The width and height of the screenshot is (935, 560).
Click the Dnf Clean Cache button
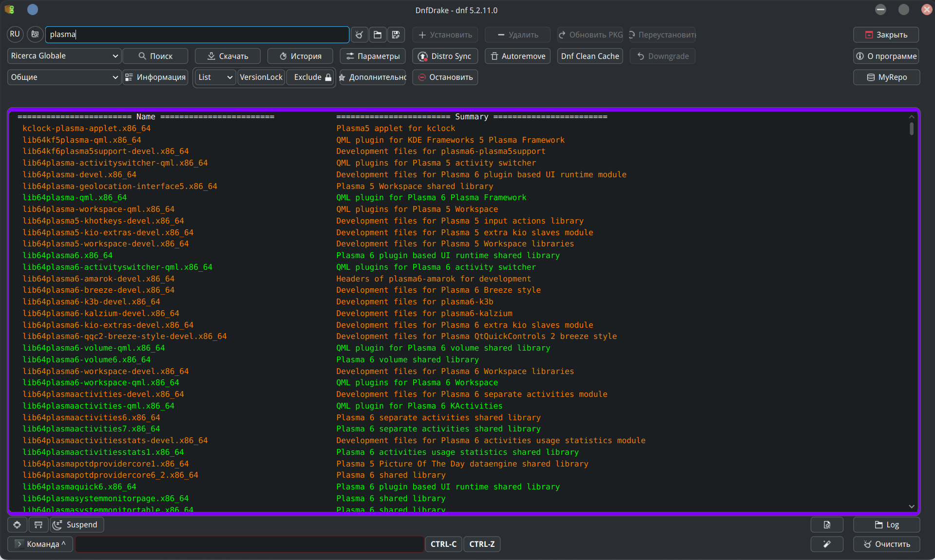pyautogui.click(x=590, y=56)
